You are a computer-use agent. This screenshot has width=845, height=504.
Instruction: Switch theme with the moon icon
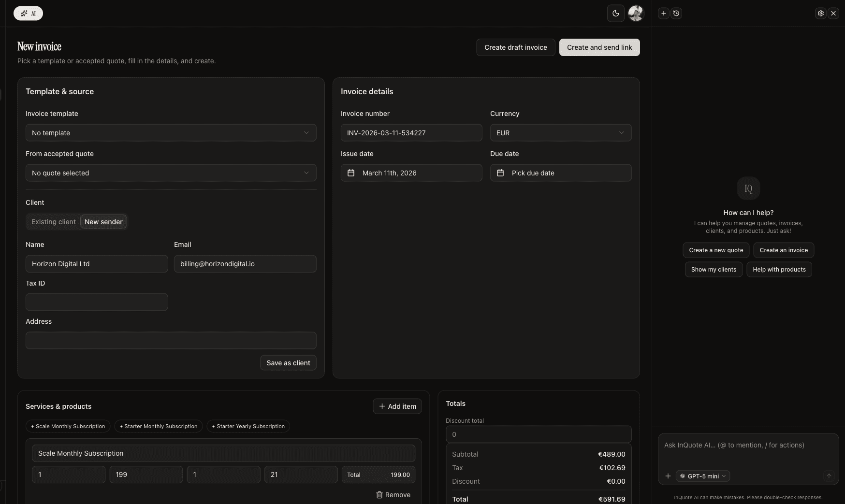[x=615, y=14]
